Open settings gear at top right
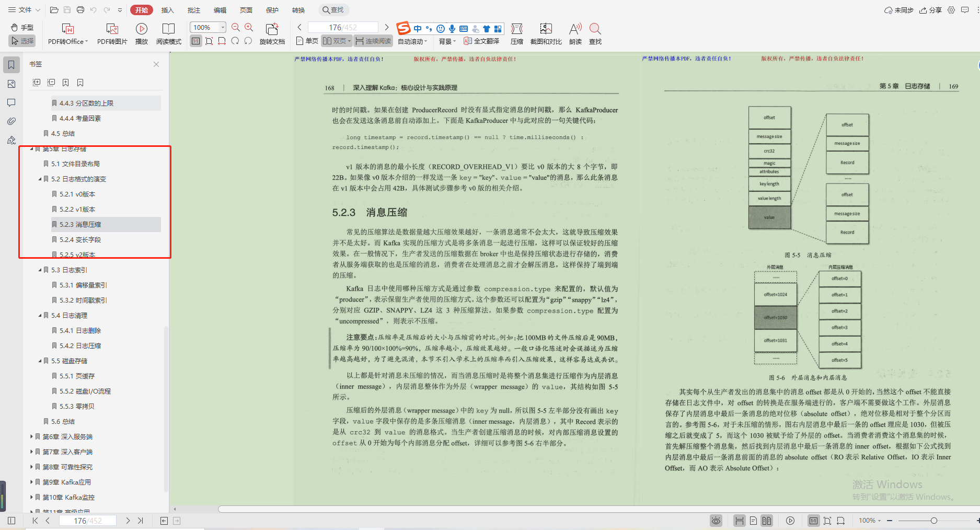 [x=951, y=10]
